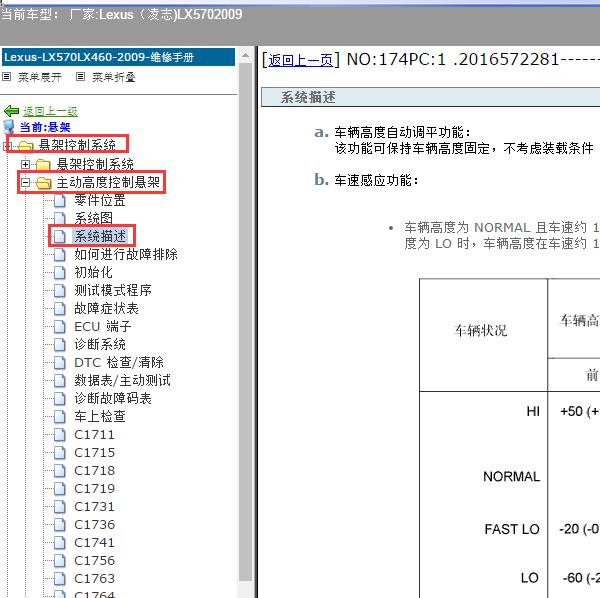Open the 测试模式程序 page

113,290
